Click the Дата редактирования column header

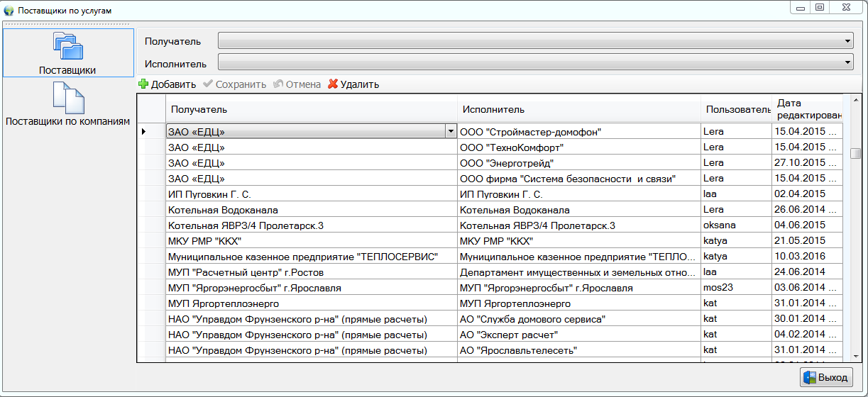coord(808,109)
